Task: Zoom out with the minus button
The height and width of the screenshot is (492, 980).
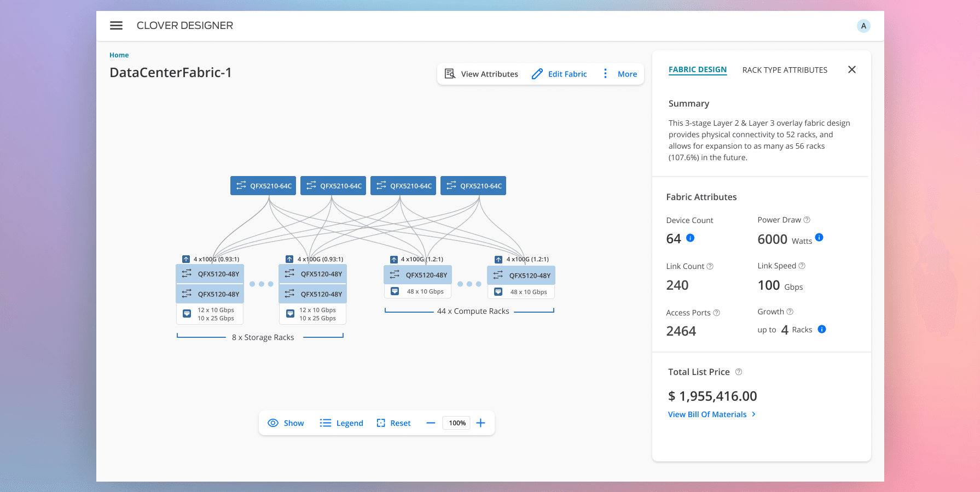Action: point(431,423)
